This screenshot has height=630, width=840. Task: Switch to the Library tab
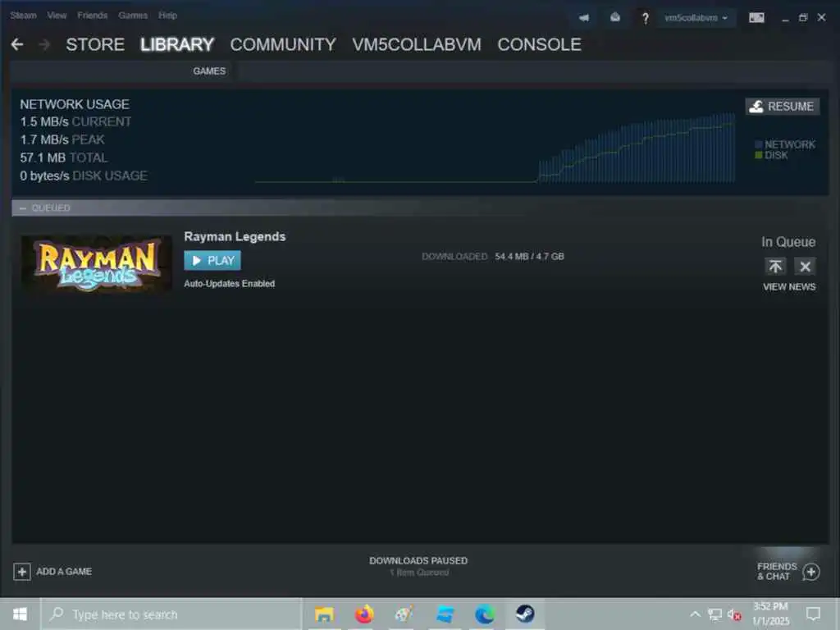click(x=177, y=44)
